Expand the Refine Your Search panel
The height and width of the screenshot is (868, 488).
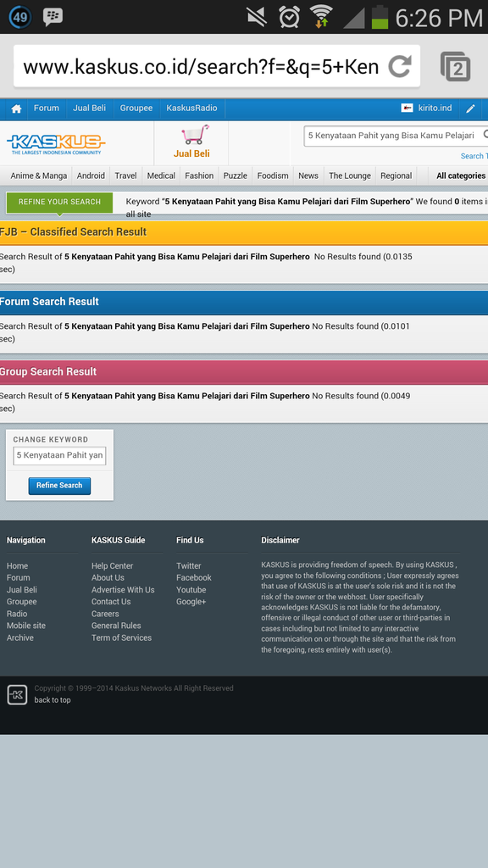tap(60, 202)
